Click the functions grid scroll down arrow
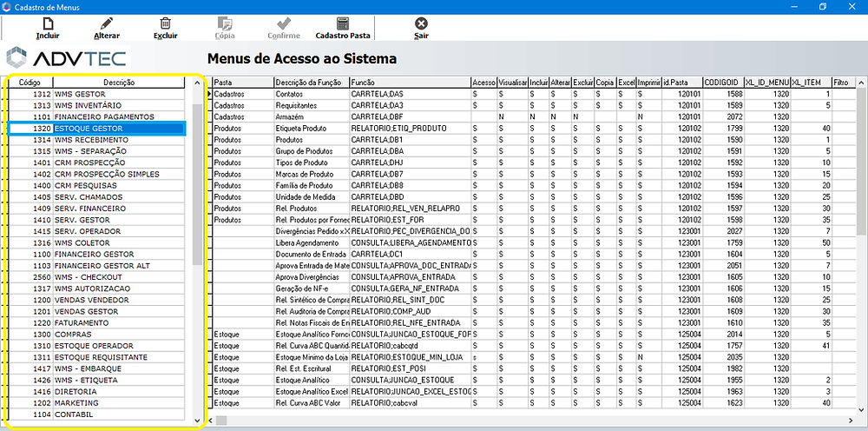Screen dimensions: 868x431 click(861, 409)
